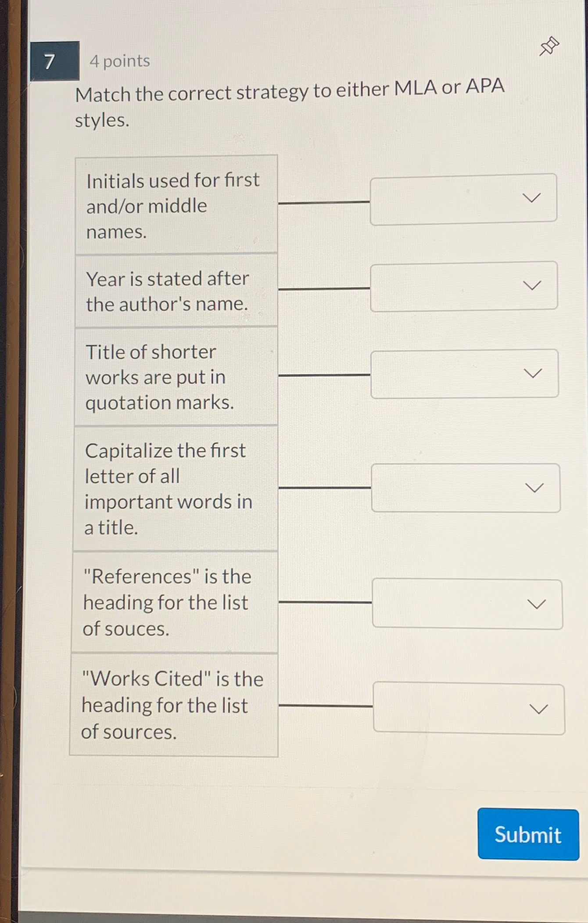Open the dropdown beside 'Works Cited' heading prompt

[x=470, y=708]
